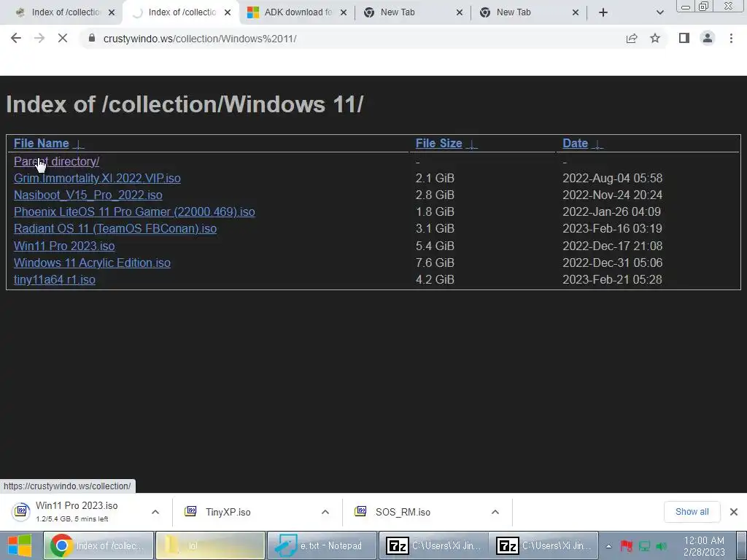Click the descending arrow next to File Size

coord(472,144)
